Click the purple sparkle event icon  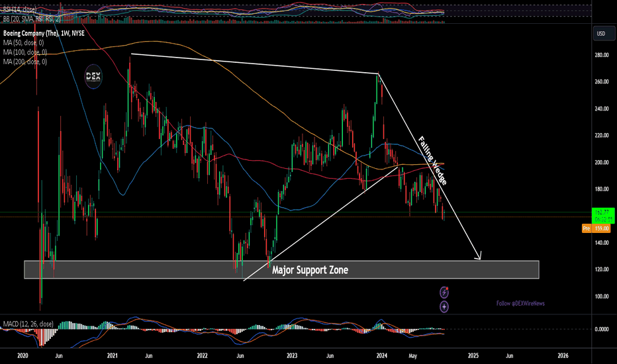(444, 306)
